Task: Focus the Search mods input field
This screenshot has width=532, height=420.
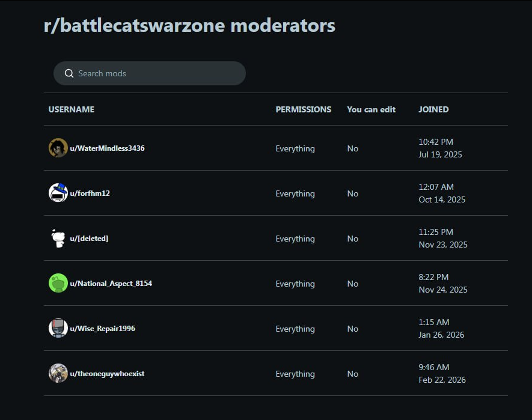Action: 150,73
